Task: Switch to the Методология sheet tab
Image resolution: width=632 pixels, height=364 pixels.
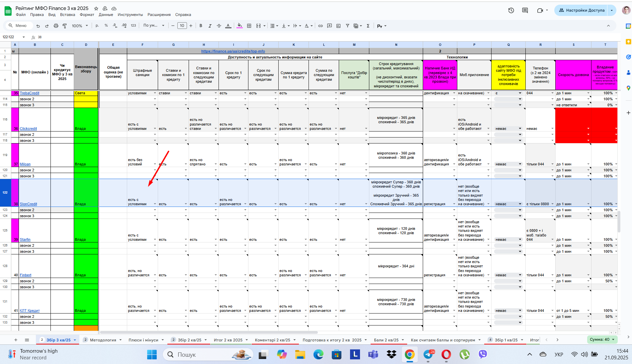Action: 103,340
